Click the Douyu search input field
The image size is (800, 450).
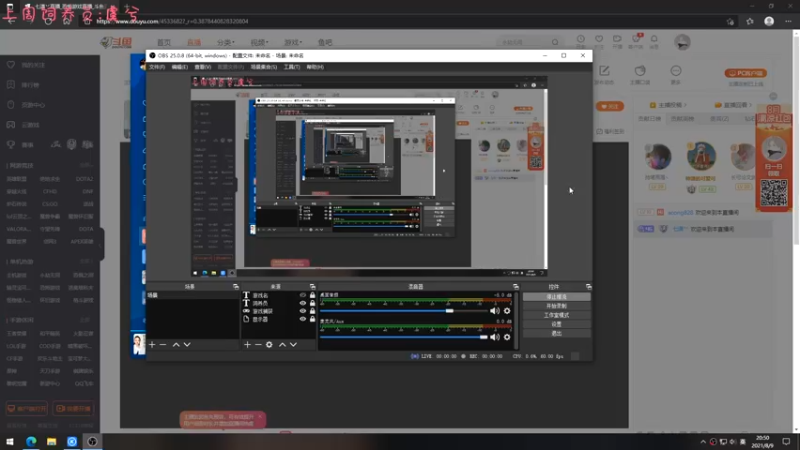click(x=524, y=42)
